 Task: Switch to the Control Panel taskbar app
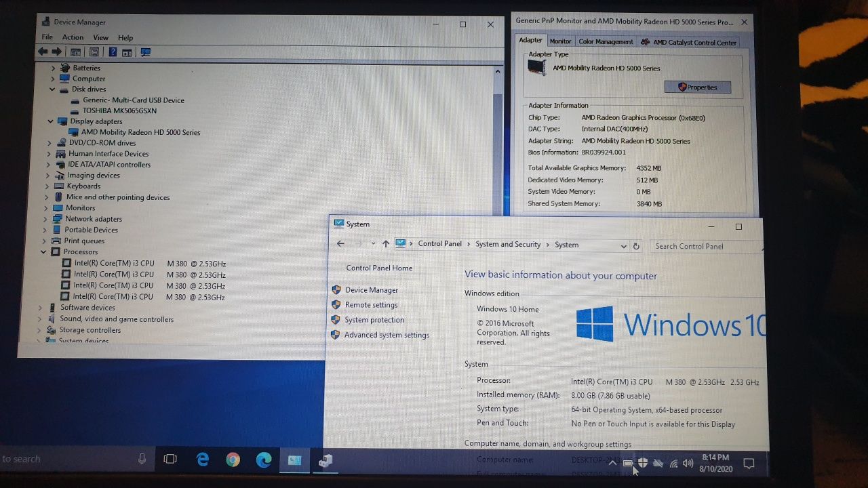(294, 460)
